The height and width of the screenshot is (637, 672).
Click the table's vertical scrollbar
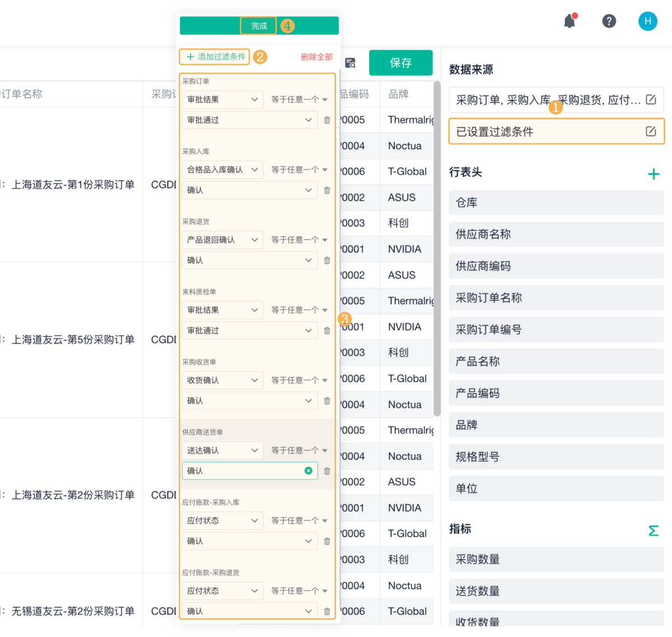[x=437, y=249]
